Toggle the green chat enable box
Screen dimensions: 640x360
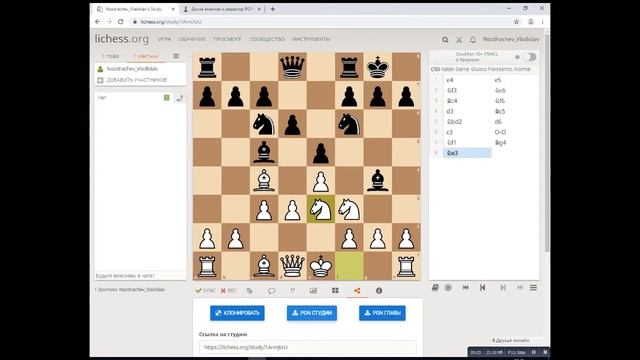coord(167,98)
